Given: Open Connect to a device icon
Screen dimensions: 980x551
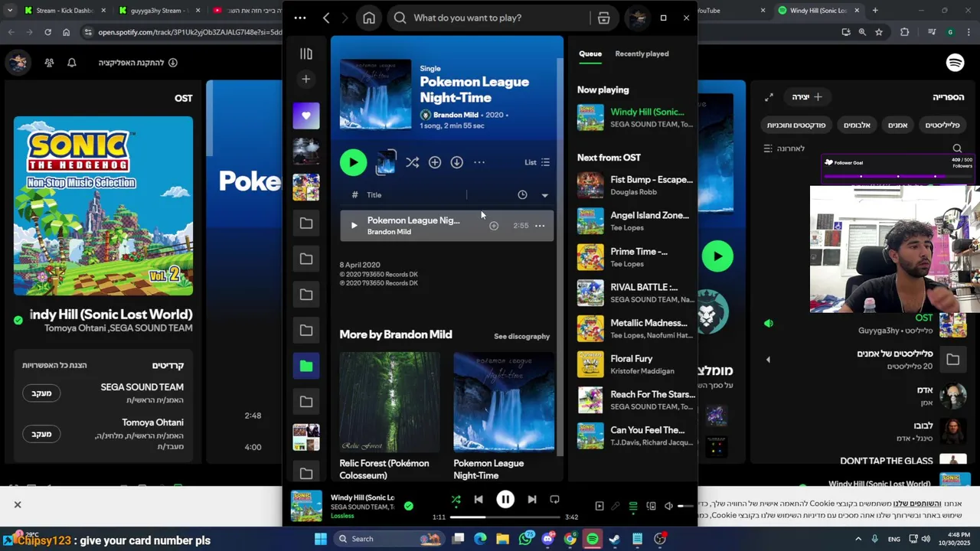Looking at the screenshot, I should click(651, 506).
